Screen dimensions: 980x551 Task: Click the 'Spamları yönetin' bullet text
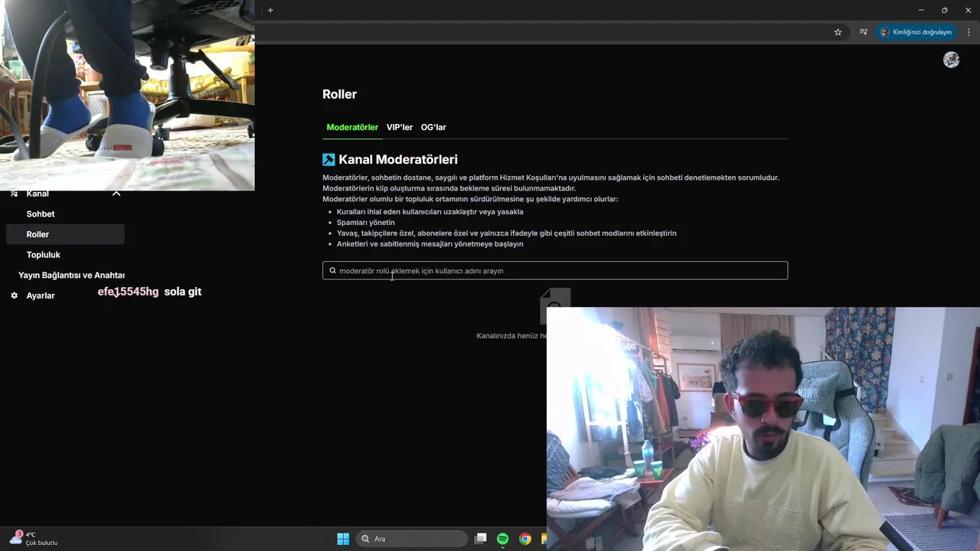click(366, 223)
